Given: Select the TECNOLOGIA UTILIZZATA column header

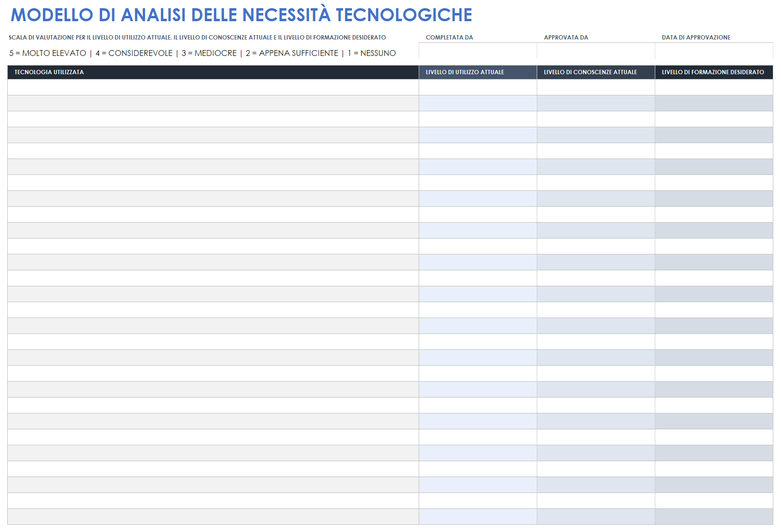Looking at the screenshot, I should tap(213, 72).
